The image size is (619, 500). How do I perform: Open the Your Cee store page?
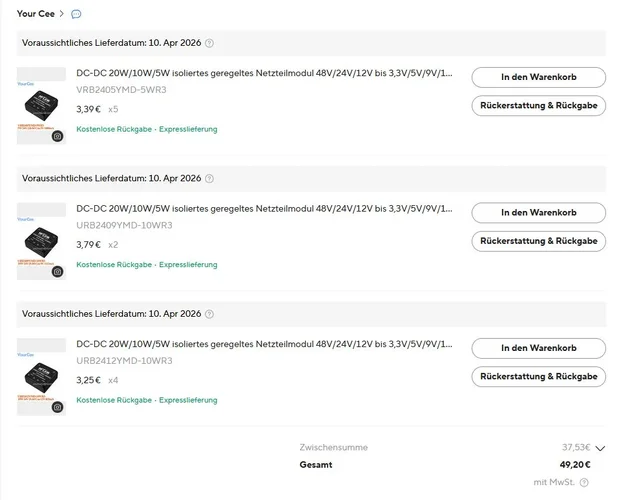pos(36,14)
